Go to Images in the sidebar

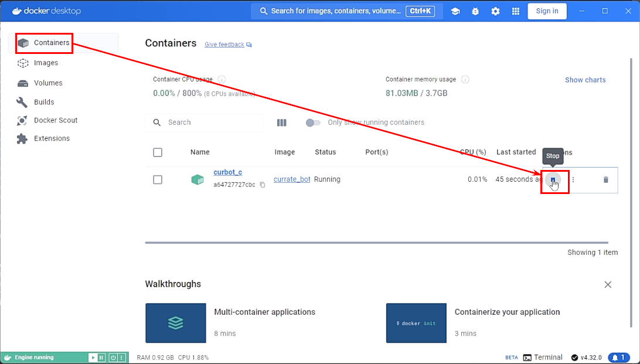(x=46, y=63)
